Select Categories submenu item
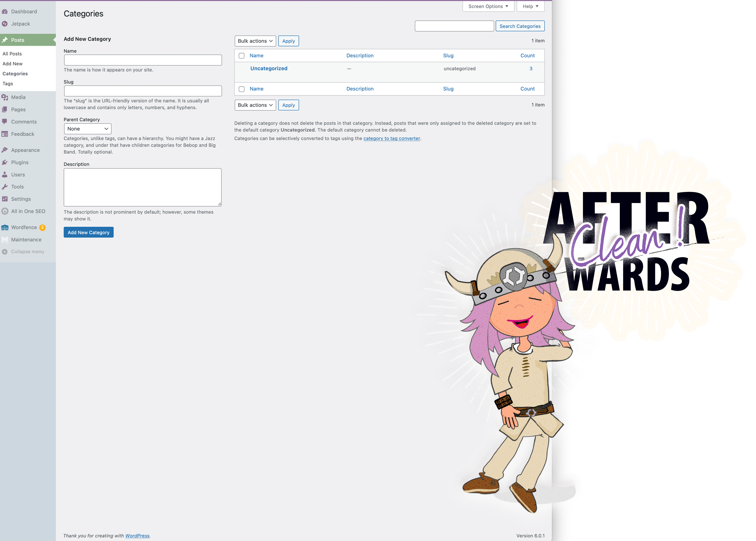Viewport: 756px width, 541px height. pos(15,74)
